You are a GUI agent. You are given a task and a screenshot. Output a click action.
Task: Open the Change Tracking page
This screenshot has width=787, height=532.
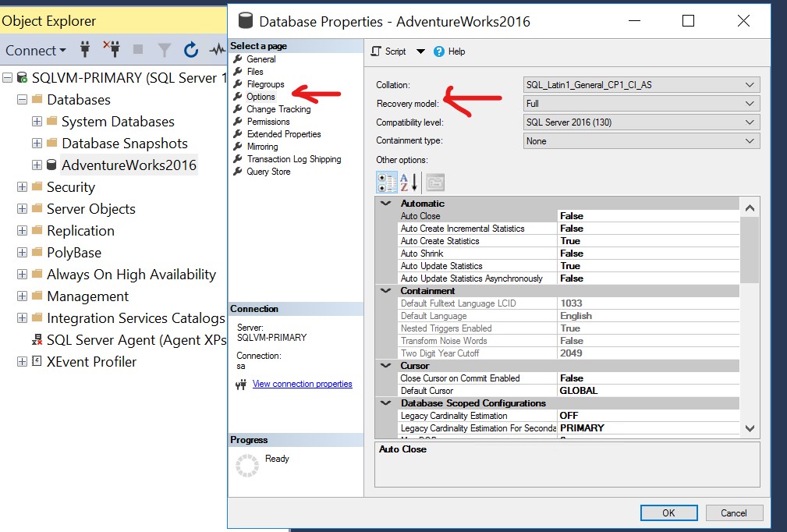(x=278, y=109)
